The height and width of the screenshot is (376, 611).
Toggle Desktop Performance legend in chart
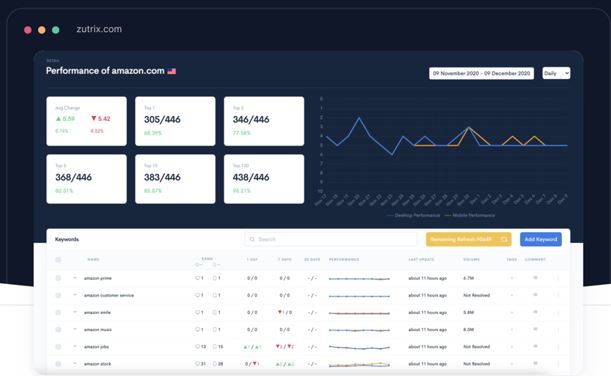pos(413,215)
